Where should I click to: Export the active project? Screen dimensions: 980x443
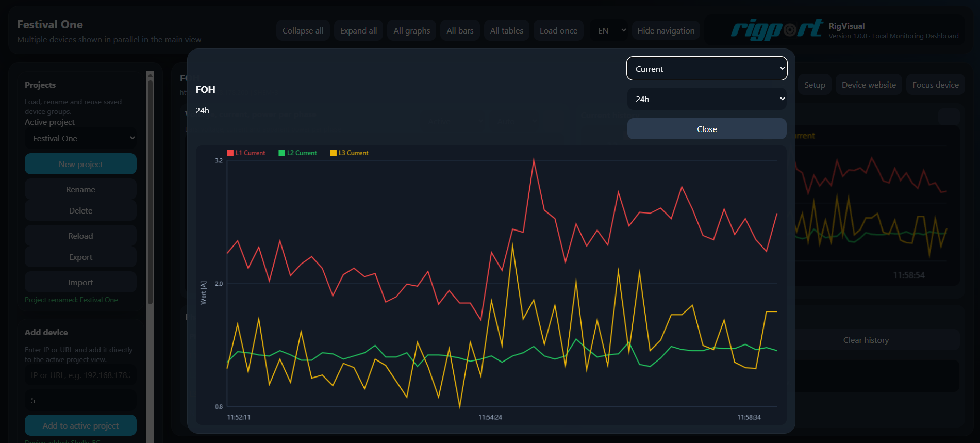pos(81,257)
